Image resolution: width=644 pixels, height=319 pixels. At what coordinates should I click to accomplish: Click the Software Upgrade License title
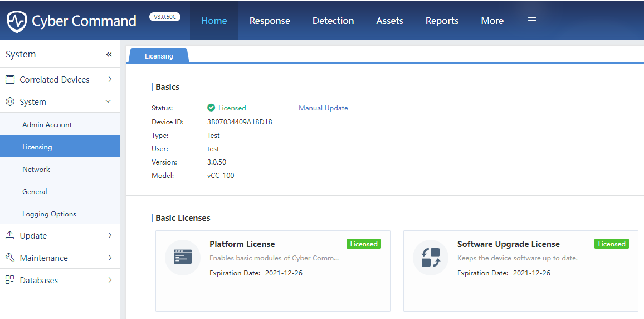click(x=509, y=244)
